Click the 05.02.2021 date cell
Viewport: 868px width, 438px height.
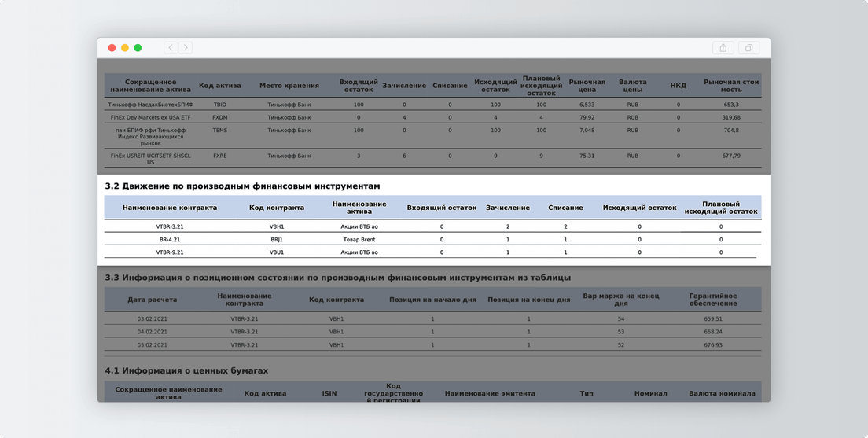pos(153,345)
